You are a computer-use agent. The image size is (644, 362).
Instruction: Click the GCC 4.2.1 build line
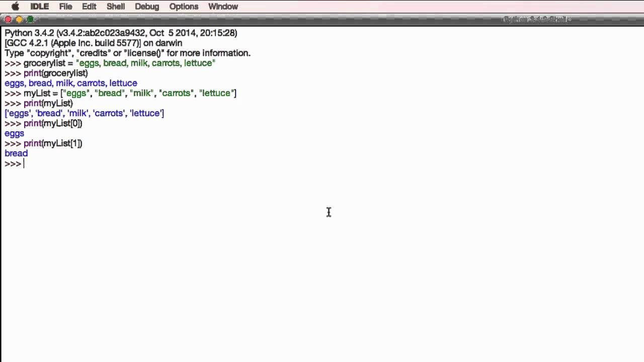94,43
